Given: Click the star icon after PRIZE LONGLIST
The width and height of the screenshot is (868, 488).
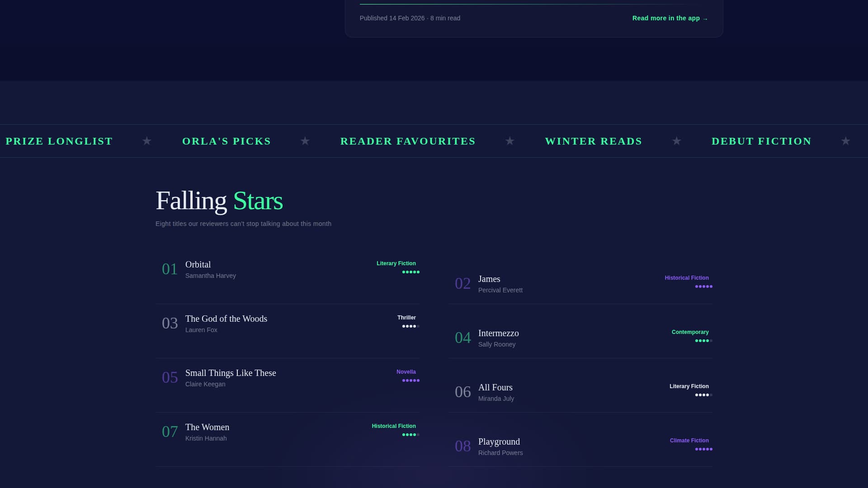Looking at the screenshot, I should tap(146, 141).
